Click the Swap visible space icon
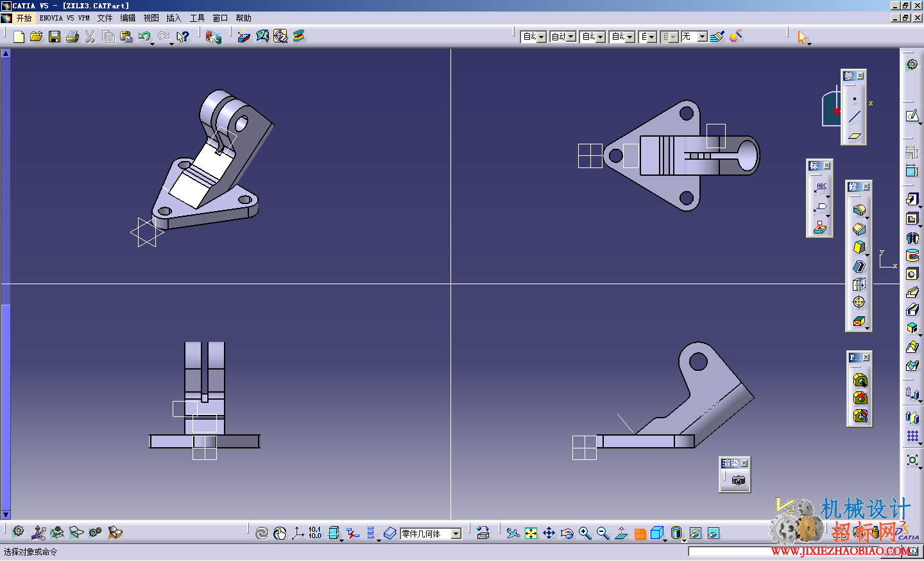Image resolution: width=924 pixels, height=562 pixels. [713, 533]
